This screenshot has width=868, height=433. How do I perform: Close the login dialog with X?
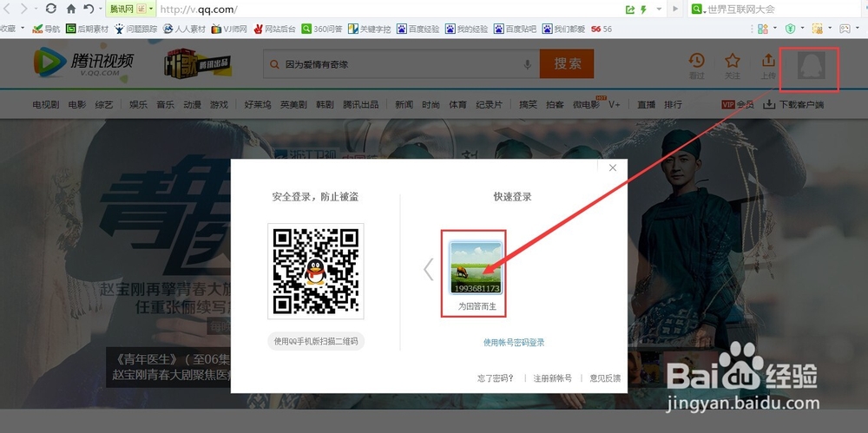click(612, 167)
